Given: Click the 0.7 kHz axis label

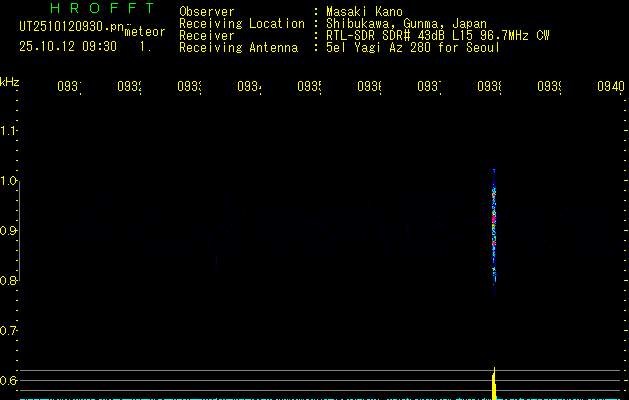Looking at the screenshot, I should [x=8, y=330].
